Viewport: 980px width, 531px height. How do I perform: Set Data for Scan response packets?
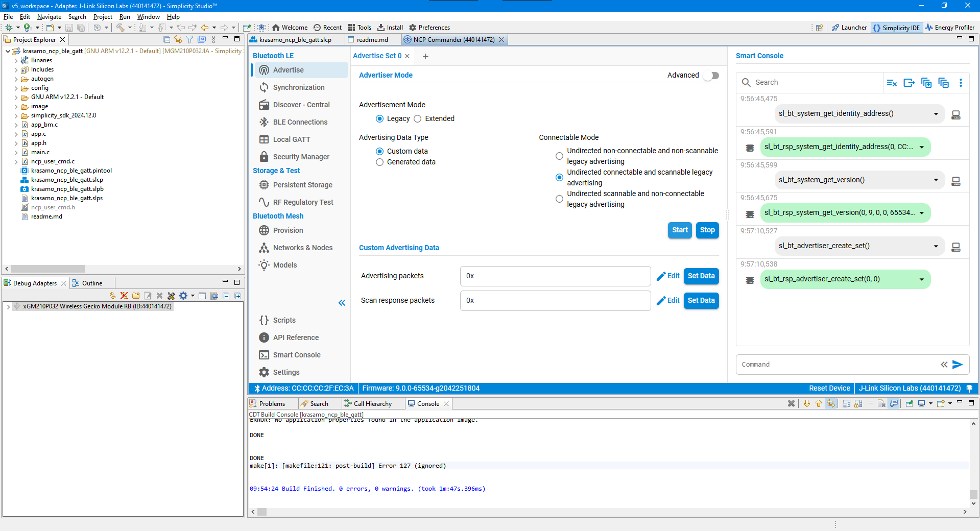(701, 300)
